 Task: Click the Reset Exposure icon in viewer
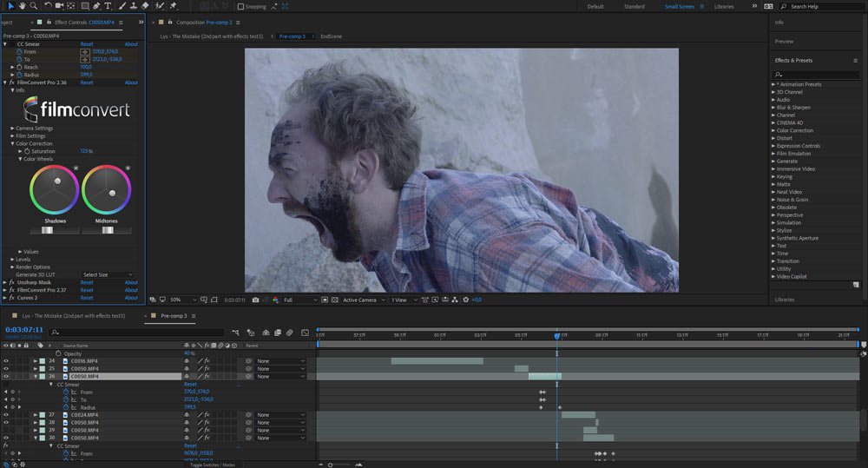click(465, 300)
